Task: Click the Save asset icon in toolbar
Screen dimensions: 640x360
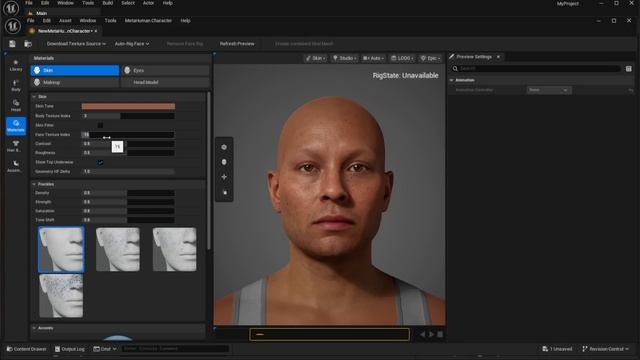Action: (12, 44)
